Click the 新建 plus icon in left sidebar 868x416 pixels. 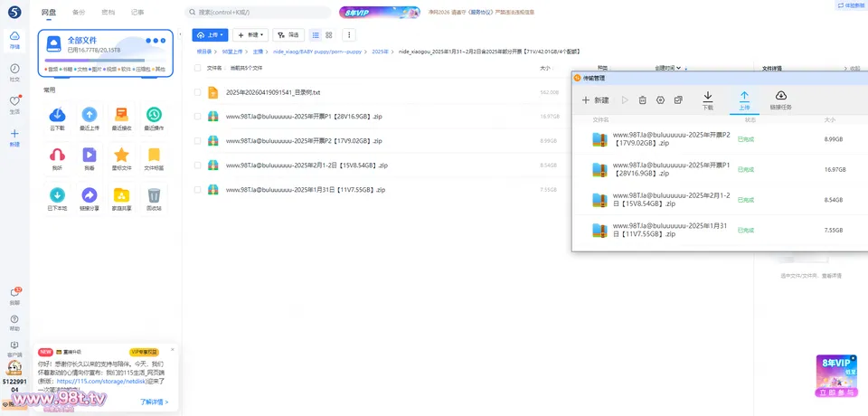(x=15, y=137)
